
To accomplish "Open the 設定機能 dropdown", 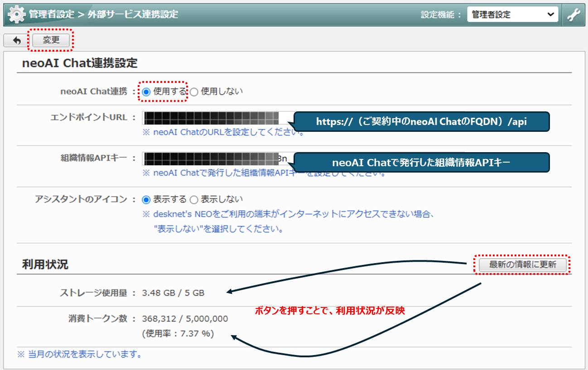I will 512,14.
